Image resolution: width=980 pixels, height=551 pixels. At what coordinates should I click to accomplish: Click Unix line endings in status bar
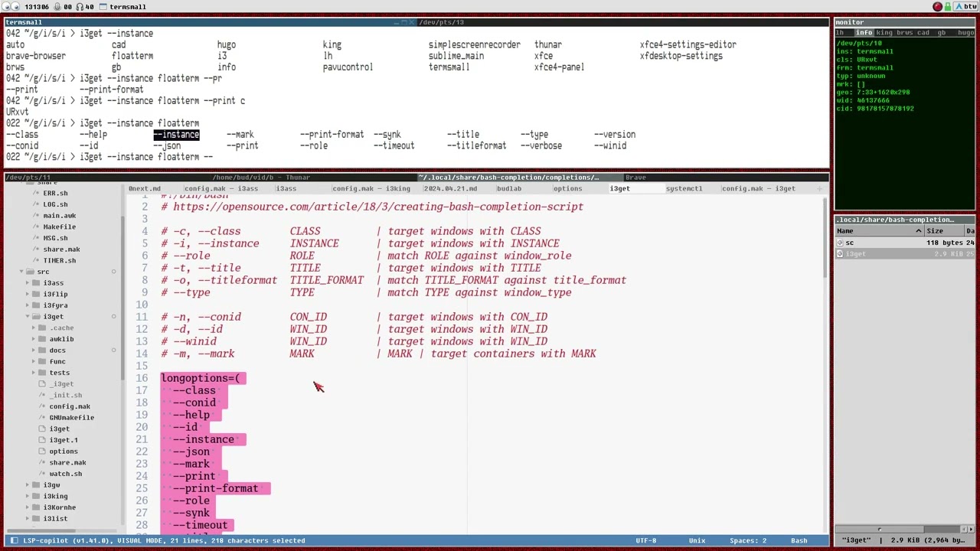pyautogui.click(x=697, y=540)
